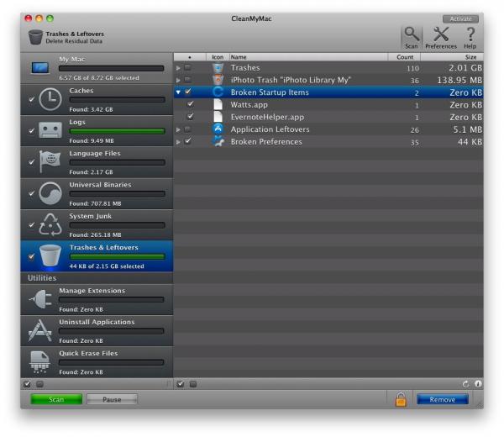Click the EvernoteHelper.app file icon
The width and height of the screenshot is (504, 437).
tap(218, 117)
